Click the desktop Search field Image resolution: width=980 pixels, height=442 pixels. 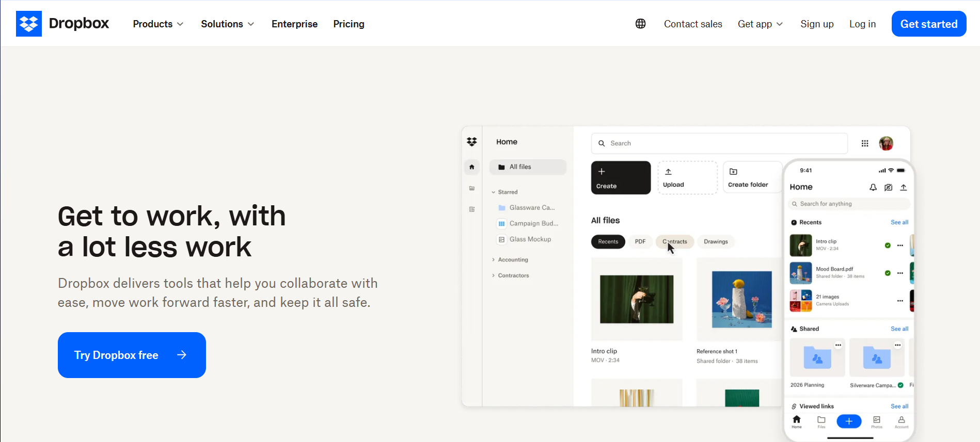pyautogui.click(x=719, y=143)
